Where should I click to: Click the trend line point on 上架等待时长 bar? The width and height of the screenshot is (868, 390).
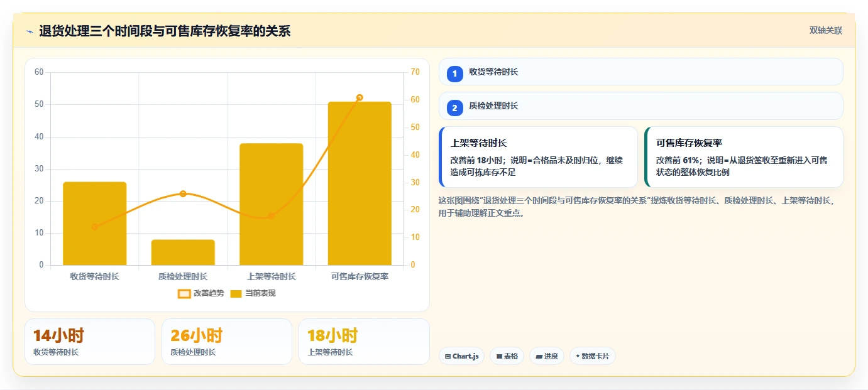tap(272, 216)
